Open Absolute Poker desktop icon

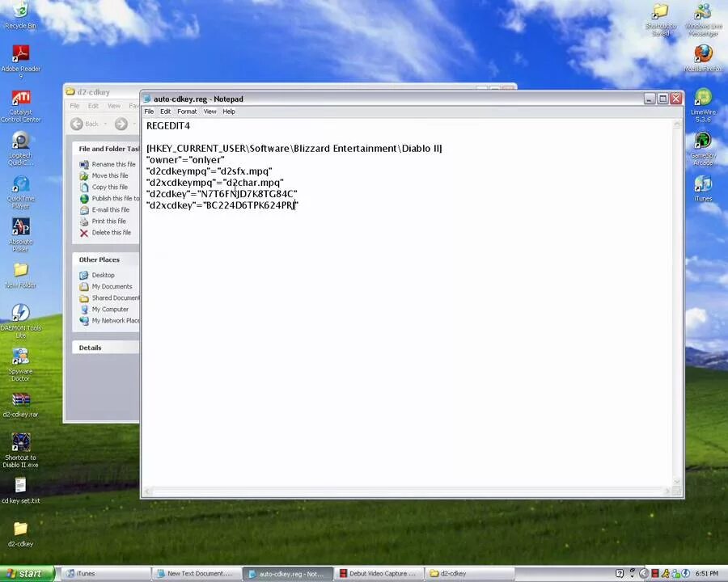20,235
